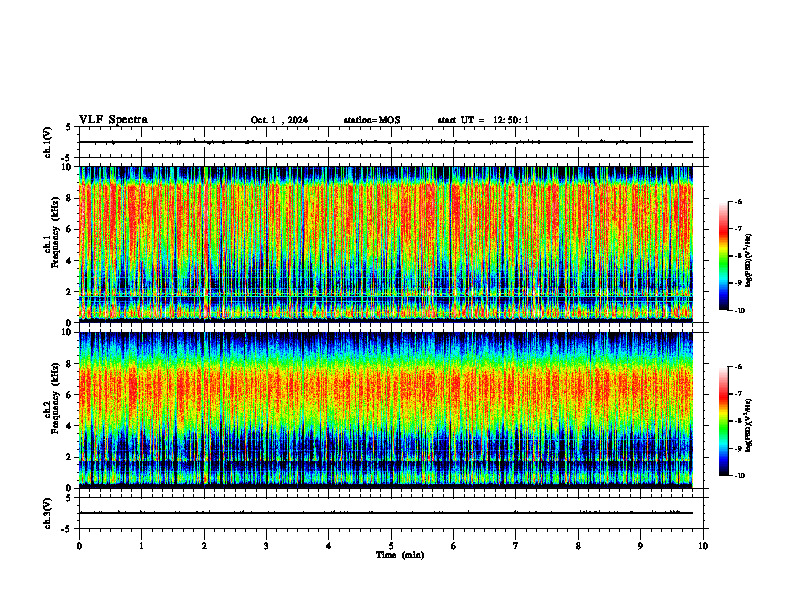
Task: Click the ch.1 colorbar log(PSD) label
Action: 749,261
